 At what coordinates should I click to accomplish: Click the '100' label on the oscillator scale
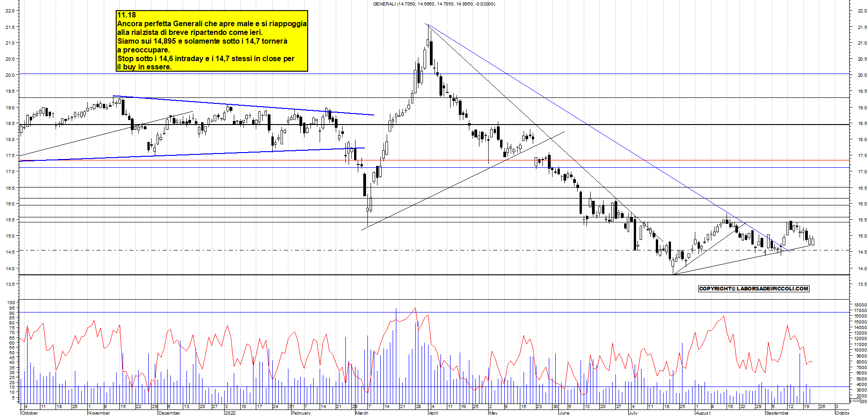11,303
